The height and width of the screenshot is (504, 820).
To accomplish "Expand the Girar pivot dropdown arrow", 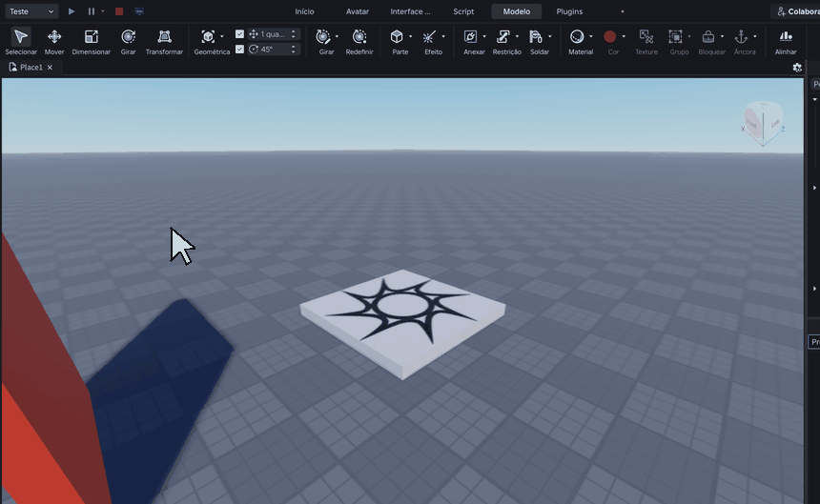I will [x=337, y=36].
